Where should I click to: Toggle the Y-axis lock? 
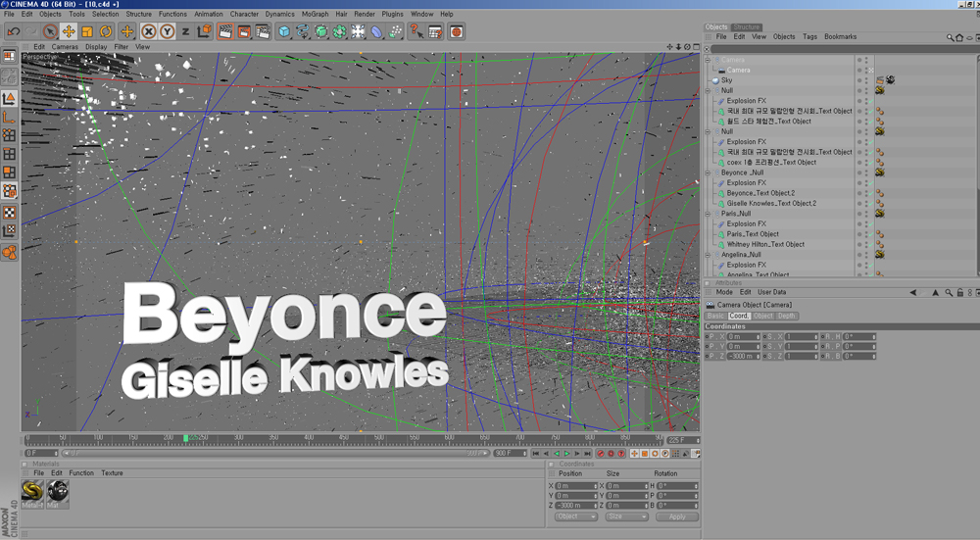(167, 31)
